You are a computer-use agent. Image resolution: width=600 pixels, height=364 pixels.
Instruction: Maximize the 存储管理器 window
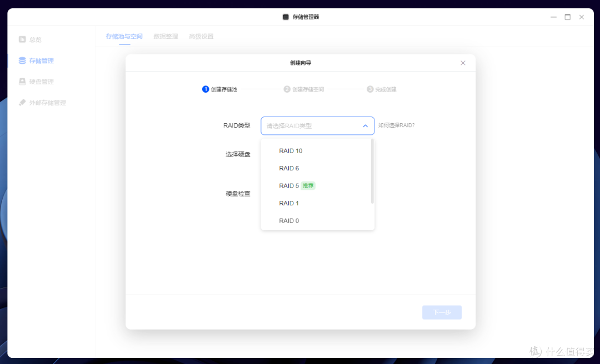point(568,17)
